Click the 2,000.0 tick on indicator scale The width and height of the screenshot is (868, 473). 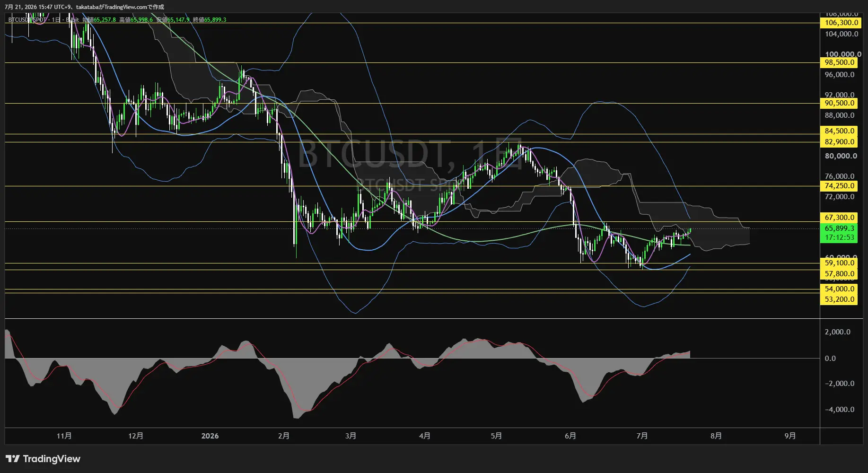pyautogui.click(x=837, y=332)
